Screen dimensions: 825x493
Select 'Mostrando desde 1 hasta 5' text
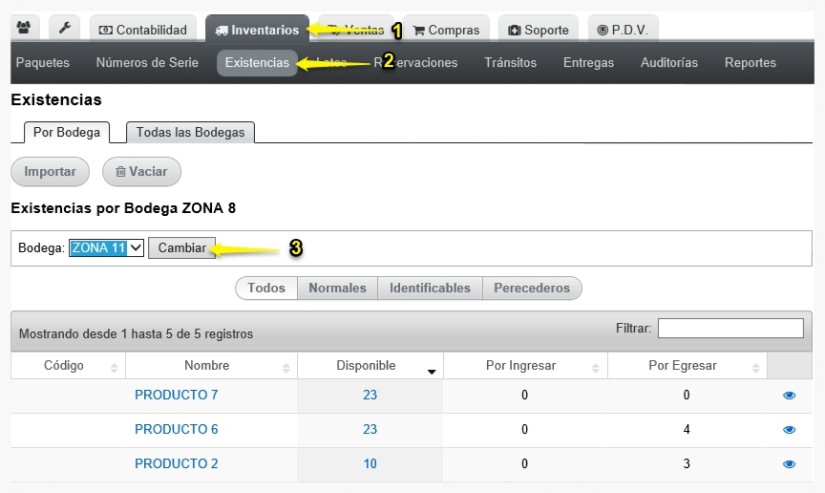coord(97,334)
